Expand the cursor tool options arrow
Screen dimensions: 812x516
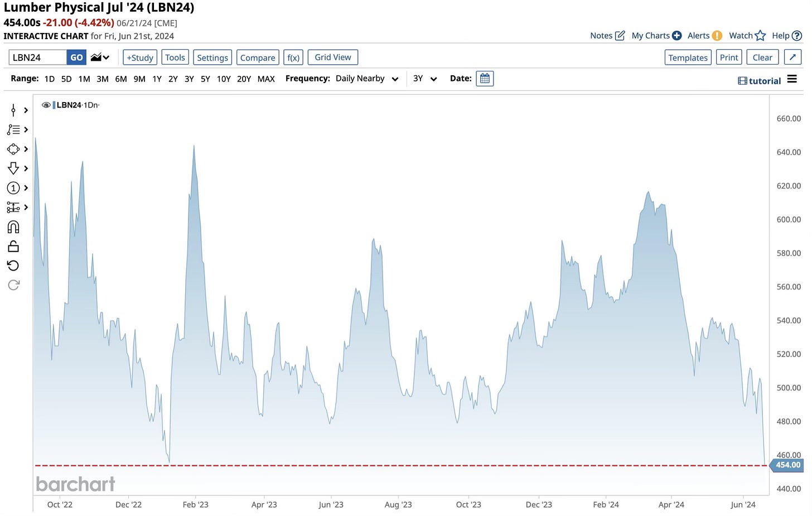click(26, 110)
